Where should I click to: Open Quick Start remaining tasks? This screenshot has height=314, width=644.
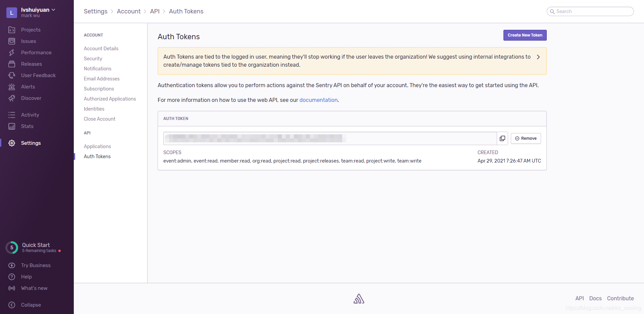39,251
